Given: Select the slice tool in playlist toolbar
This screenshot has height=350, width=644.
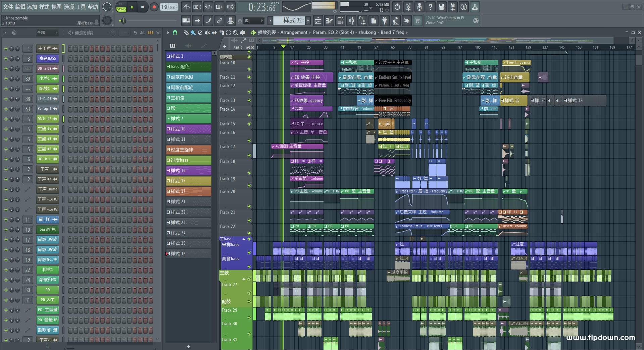Looking at the screenshot, I should [x=221, y=33].
